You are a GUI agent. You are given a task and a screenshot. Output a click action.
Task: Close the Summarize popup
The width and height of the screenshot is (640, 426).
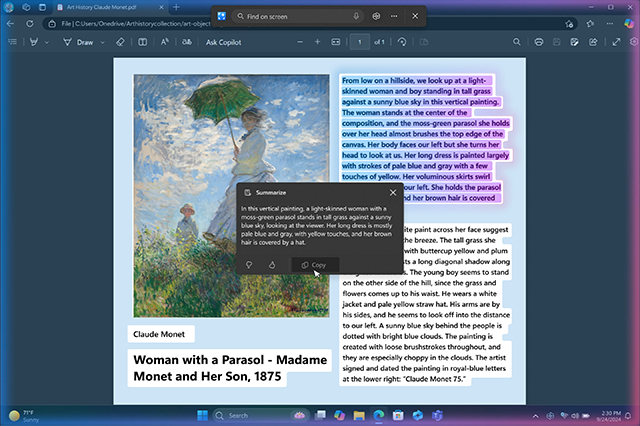(393, 193)
